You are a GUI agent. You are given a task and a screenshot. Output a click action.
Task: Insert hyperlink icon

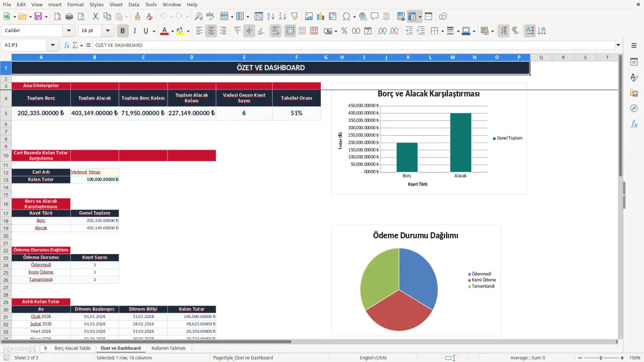tap(363, 17)
